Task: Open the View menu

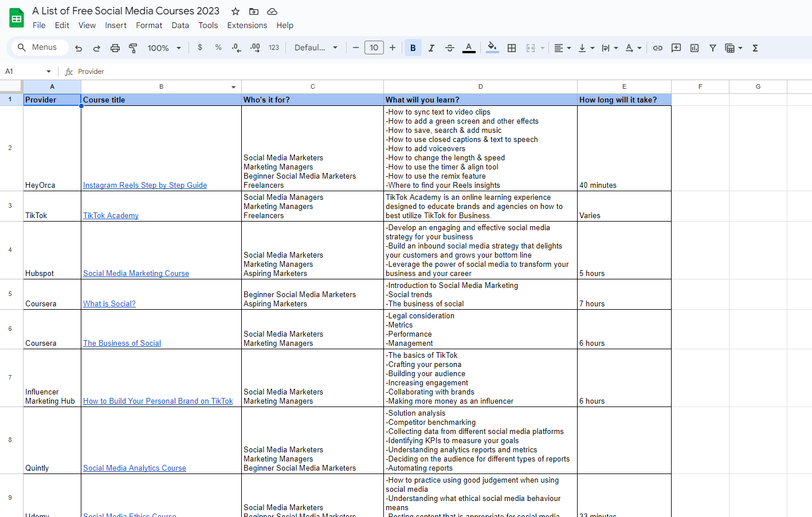Action: click(x=87, y=25)
